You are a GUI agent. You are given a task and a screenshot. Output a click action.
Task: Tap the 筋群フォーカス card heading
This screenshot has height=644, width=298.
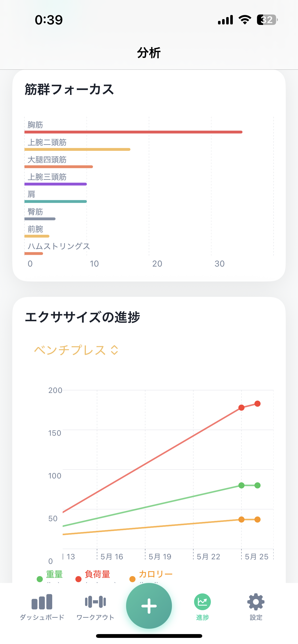click(x=69, y=90)
